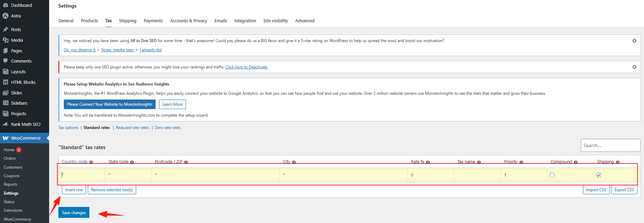Click help icon next to Tax name
The image size is (644, 223).
tap(479, 162)
